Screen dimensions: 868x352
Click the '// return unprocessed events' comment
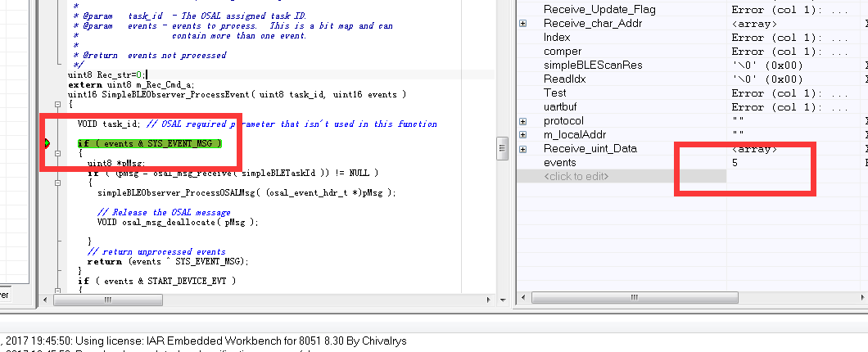tap(156, 252)
